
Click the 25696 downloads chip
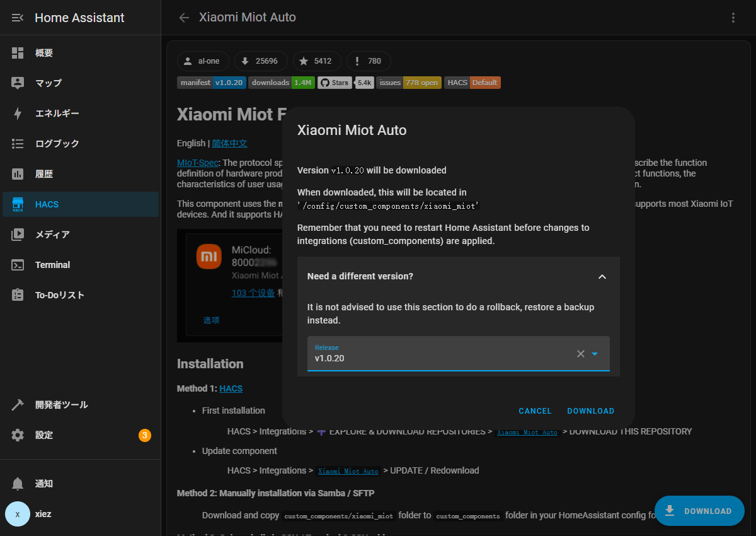click(261, 61)
